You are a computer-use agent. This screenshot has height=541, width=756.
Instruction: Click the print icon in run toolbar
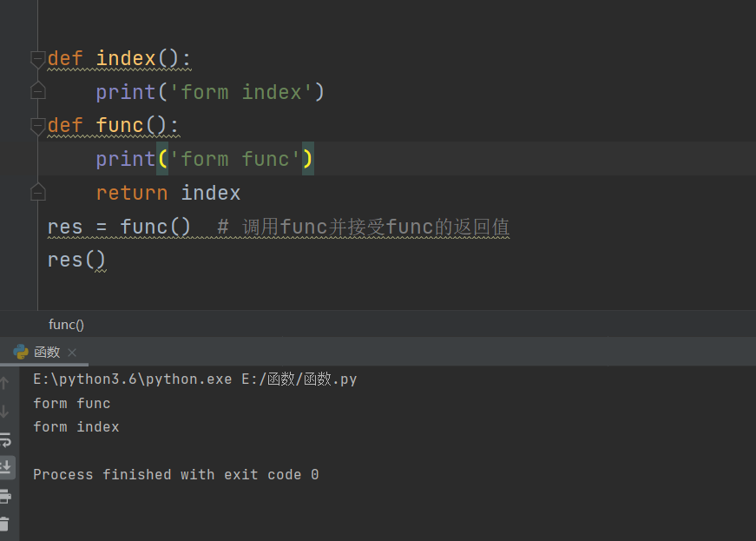pos(5,496)
